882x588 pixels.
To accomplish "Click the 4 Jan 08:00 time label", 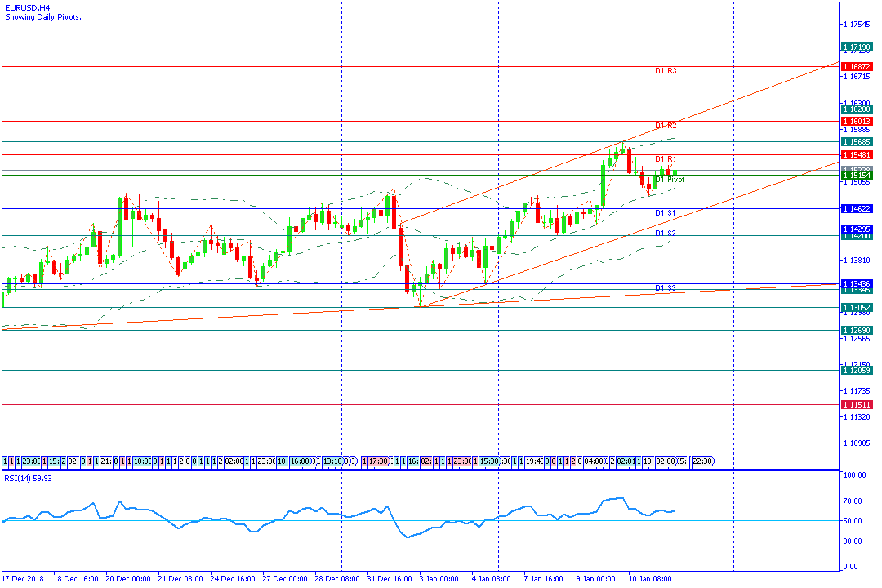I will click(x=492, y=579).
